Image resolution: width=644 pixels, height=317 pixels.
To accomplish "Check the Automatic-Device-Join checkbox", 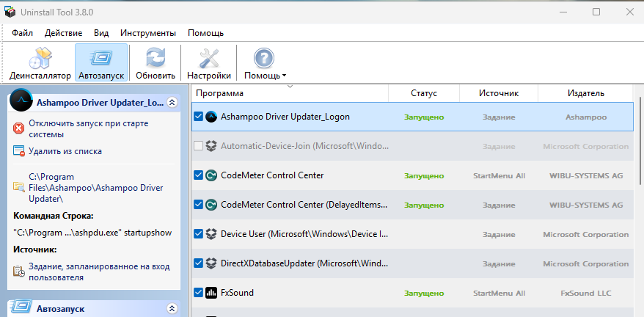I will (x=198, y=146).
